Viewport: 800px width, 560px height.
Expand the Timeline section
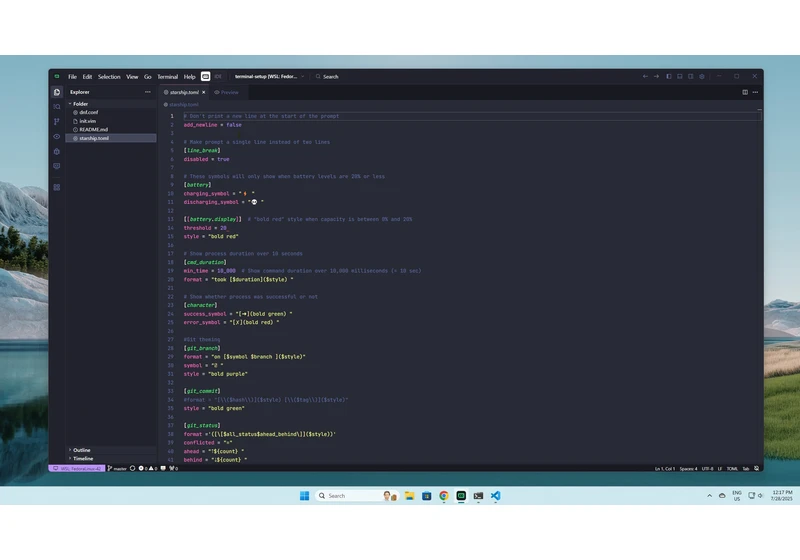click(111, 459)
